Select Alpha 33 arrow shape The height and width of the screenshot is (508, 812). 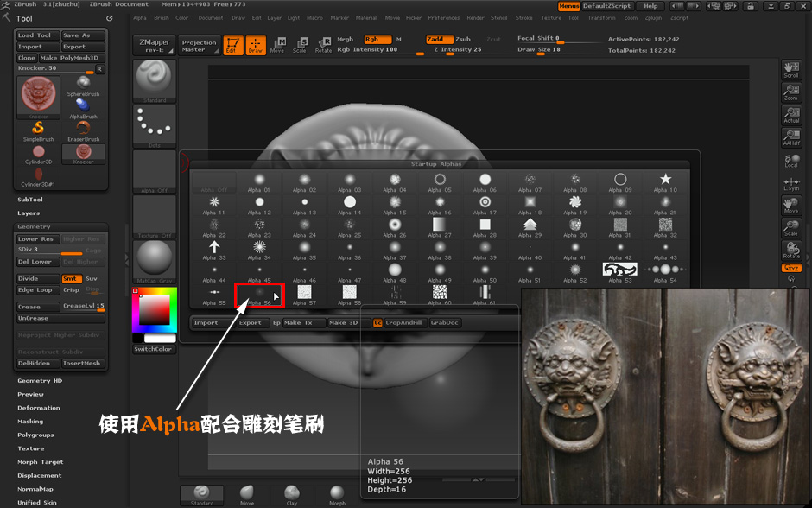click(214, 251)
